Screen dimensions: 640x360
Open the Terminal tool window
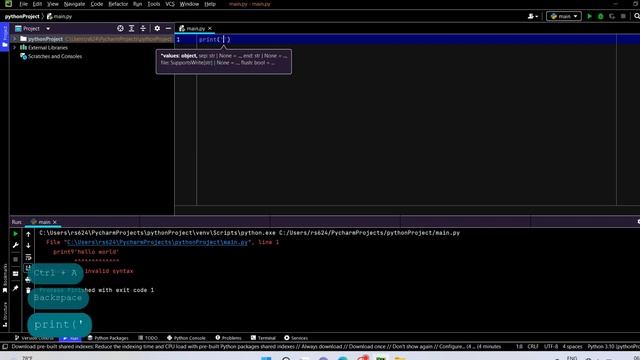[x=263, y=338]
